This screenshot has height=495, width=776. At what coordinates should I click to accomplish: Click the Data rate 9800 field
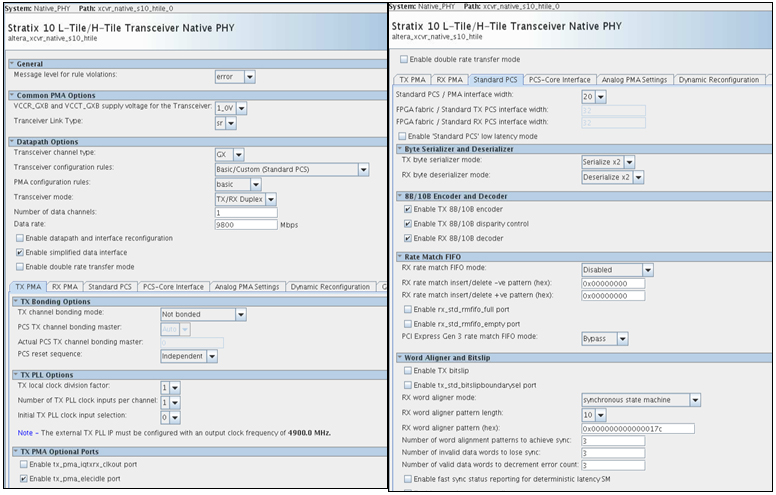[246, 225]
